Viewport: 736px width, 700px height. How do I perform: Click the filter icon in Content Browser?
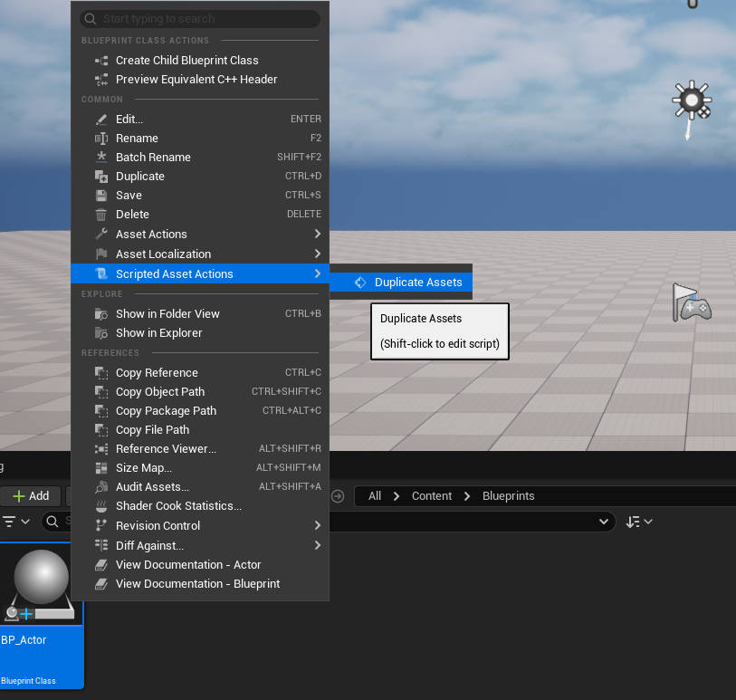click(x=10, y=522)
